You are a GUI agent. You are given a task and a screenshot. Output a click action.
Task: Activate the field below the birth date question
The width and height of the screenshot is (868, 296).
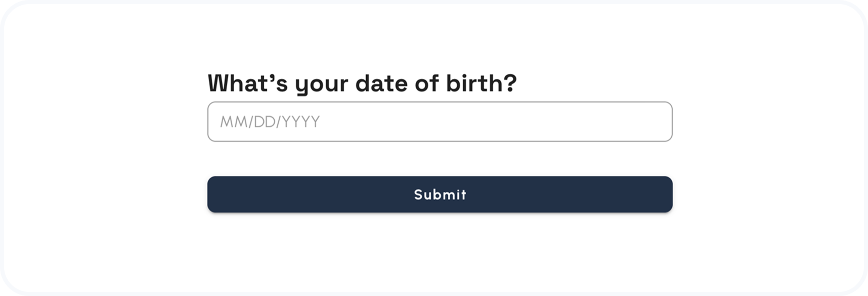tap(440, 122)
